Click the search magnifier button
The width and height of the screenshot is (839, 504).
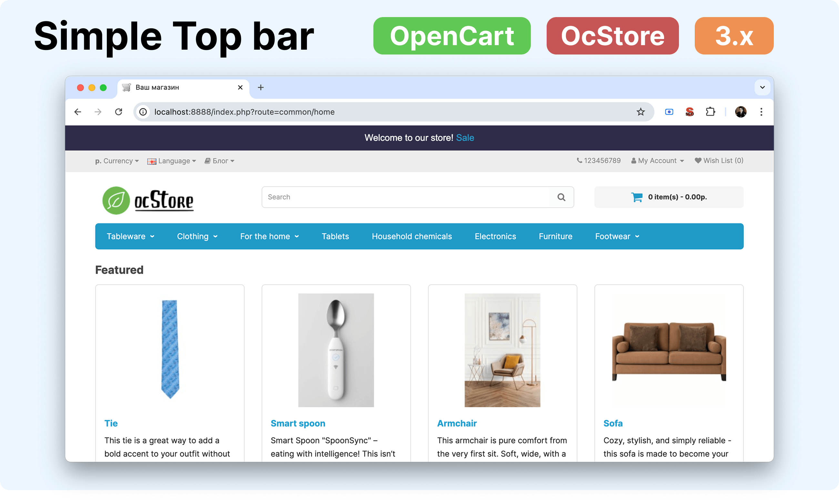561,197
